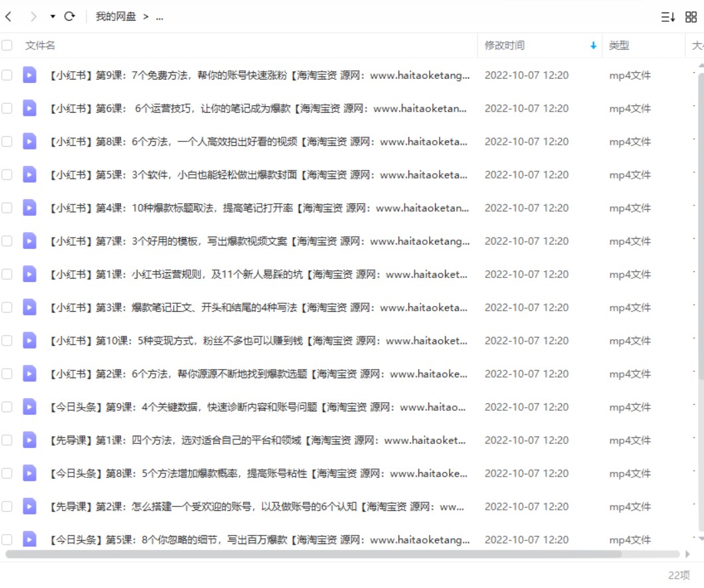Click video icon of 小红书 第7课
The height and width of the screenshot is (588, 704).
[x=30, y=241]
